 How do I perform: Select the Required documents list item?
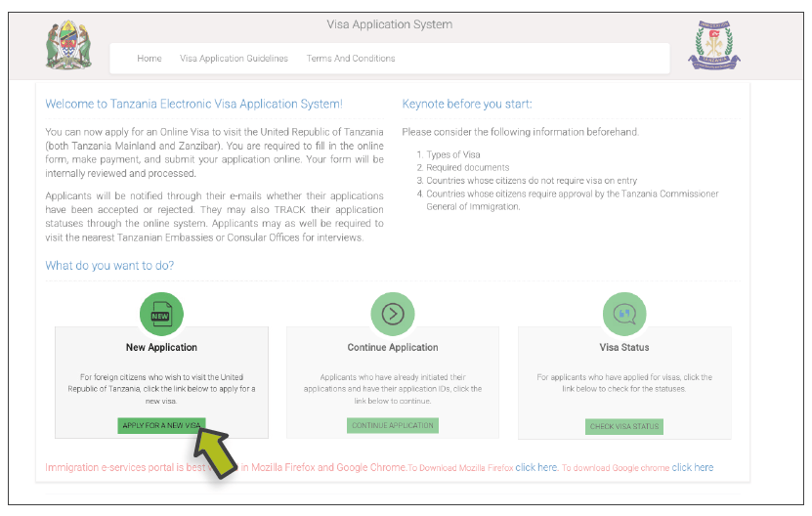(x=468, y=167)
